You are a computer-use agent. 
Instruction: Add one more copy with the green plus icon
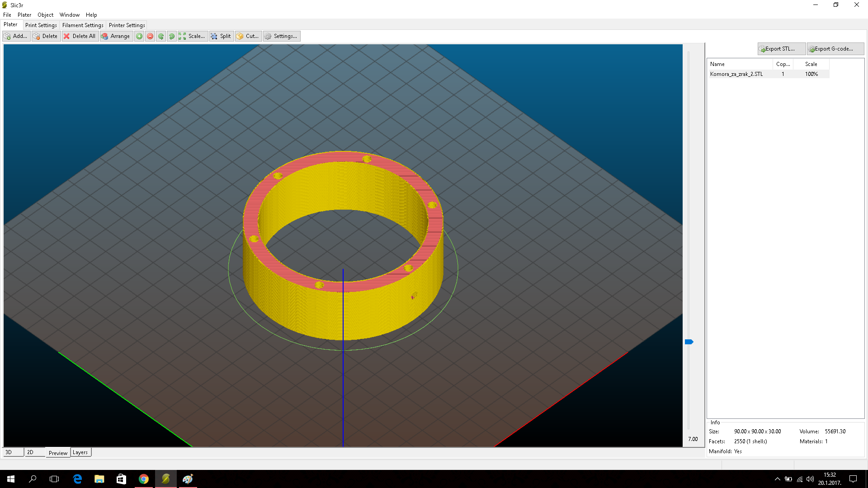139,36
